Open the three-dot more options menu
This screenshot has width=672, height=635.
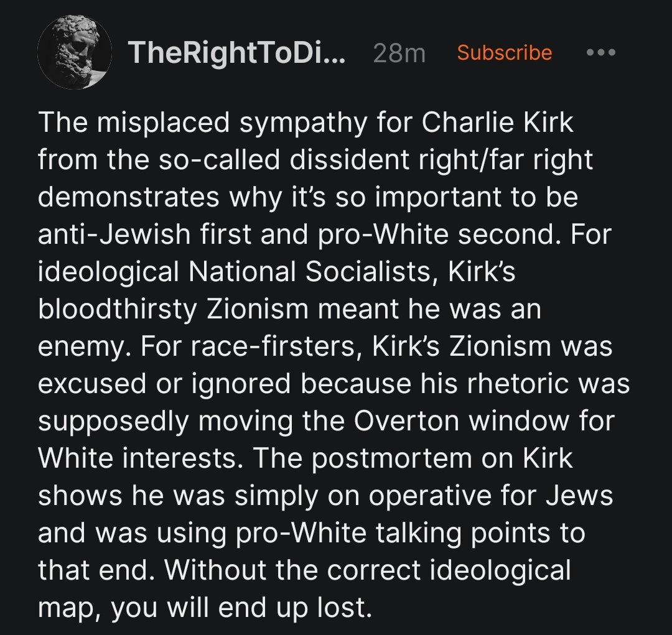[601, 52]
